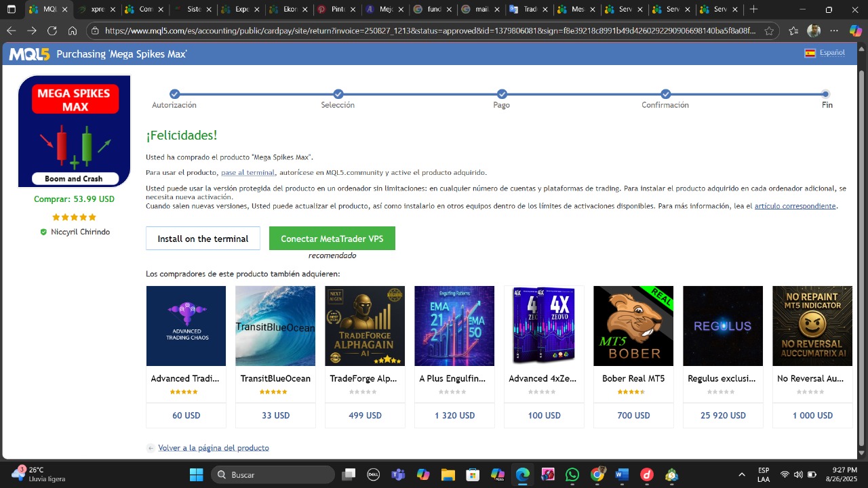The image size is (868, 488).
Task: Open Regulus exclusive product thumbnail
Action: tap(723, 326)
